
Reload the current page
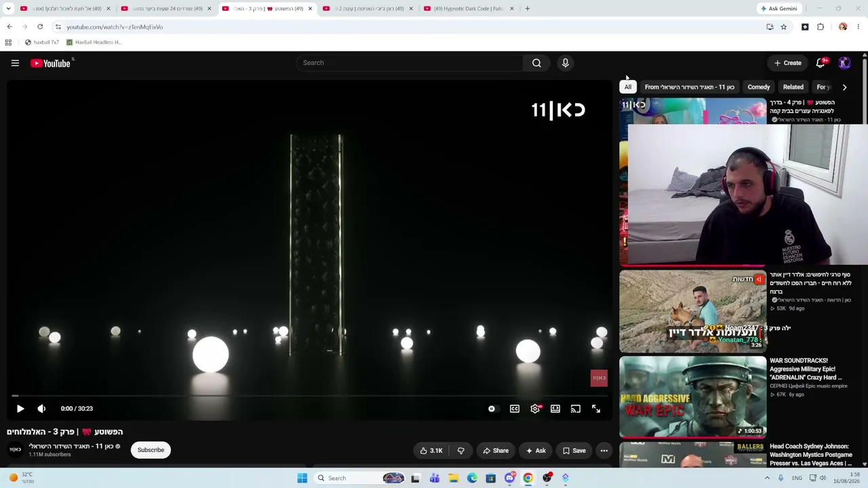pyautogui.click(x=40, y=27)
